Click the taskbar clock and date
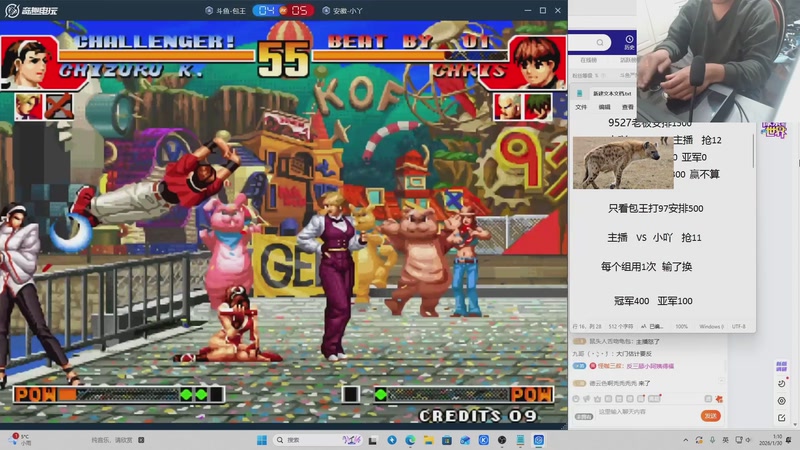800x450 pixels. (770, 440)
